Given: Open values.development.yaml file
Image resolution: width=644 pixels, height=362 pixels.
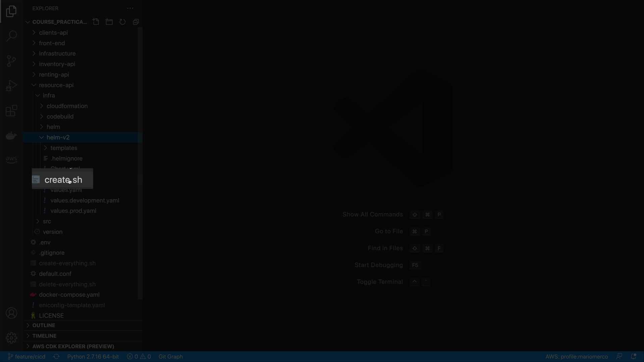Looking at the screenshot, I should (85, 200).
